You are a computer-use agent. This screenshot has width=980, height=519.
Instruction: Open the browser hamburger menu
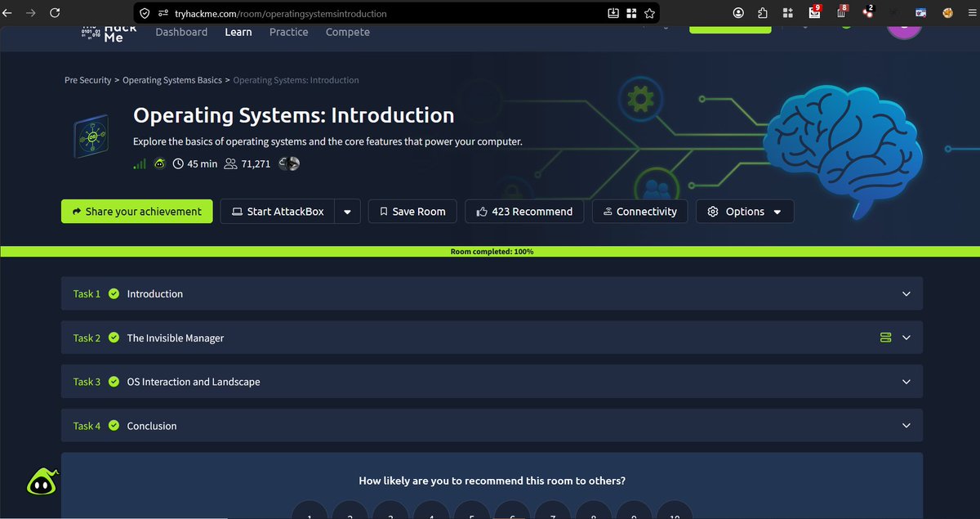[971, 13]
